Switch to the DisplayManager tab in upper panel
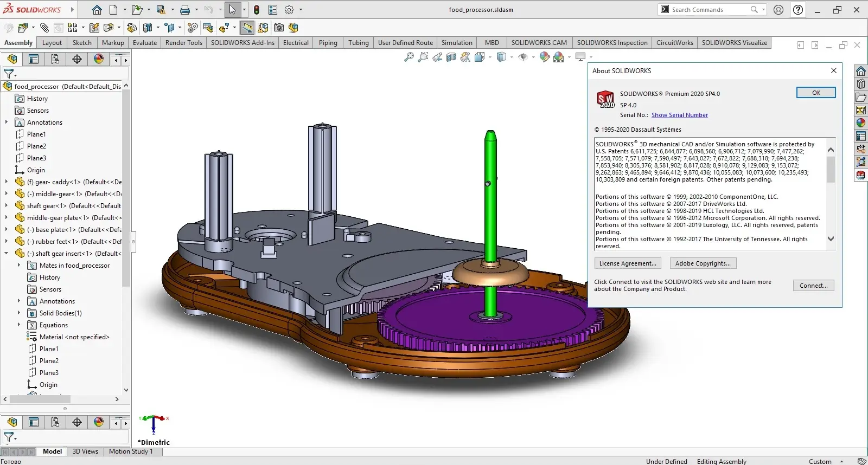Screen dimensions: 868x465 click(x=99, y=59)
